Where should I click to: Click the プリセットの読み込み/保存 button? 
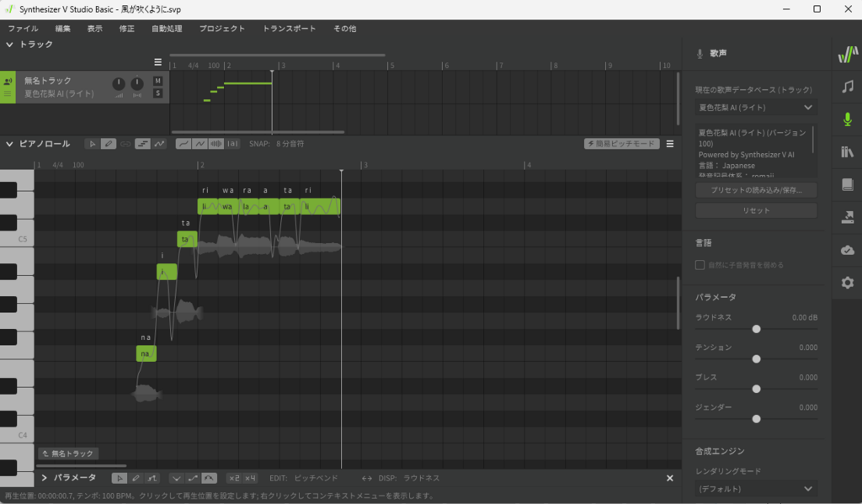755,190
